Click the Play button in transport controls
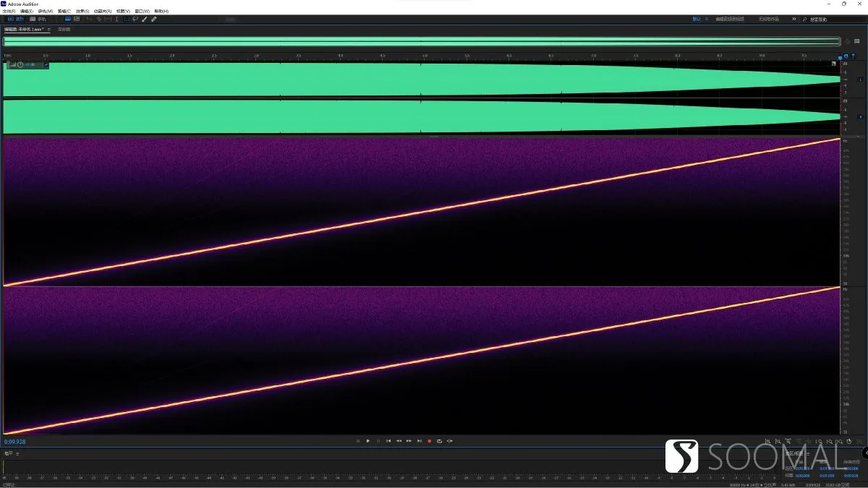 368,441
